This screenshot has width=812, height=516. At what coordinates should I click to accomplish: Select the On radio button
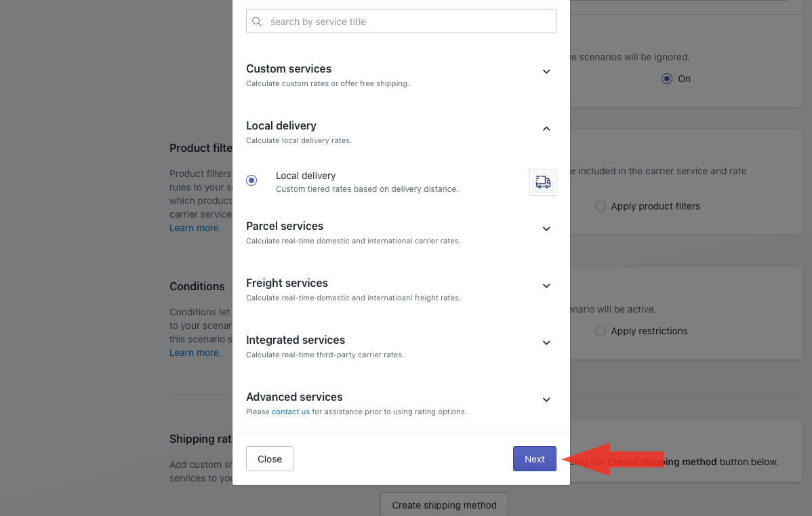coord(666,79)
